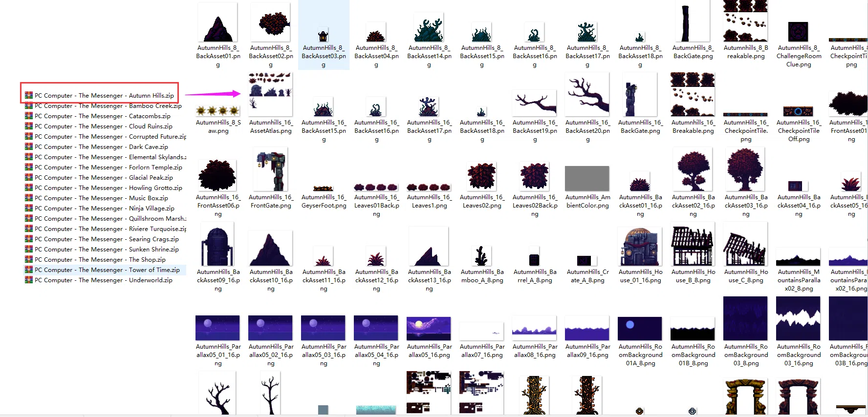The height and width of the screenshot is (417, 868).
Task: Select the Searing Crags.zip archive
Action: click(x=102, y=239)
